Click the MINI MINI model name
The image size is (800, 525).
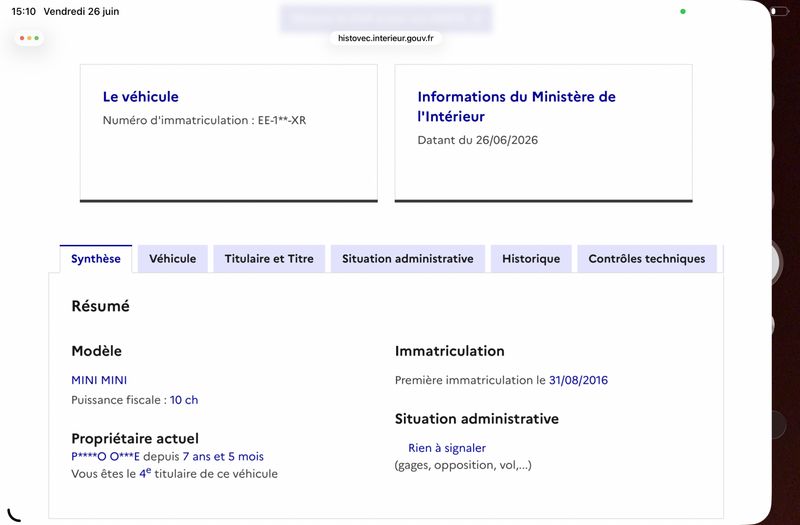pyautogui.click(x=99, y=380)
